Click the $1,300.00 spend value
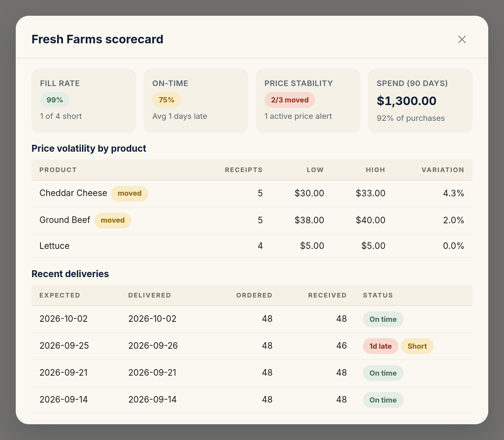Screen dimensions: 504x440 (x=407, y=101)
